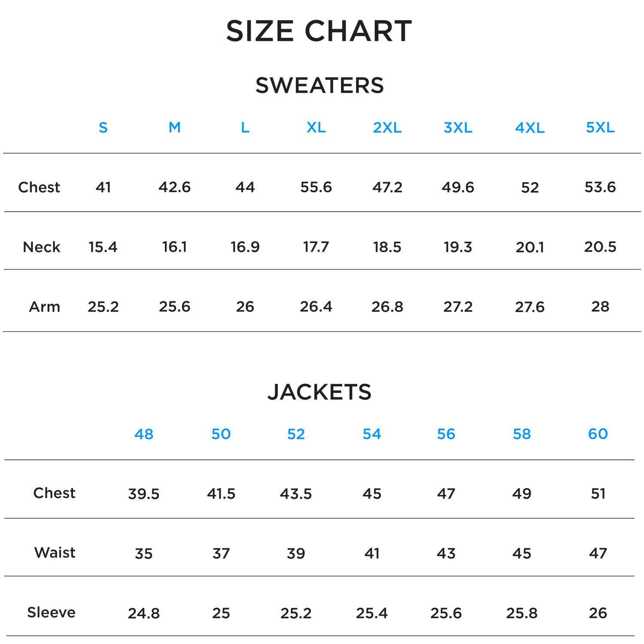Image resolution: width=644 pixels, height=644 pixels.
Task: Click sweater XL chest value 55.6
Action: pos(316,187)
